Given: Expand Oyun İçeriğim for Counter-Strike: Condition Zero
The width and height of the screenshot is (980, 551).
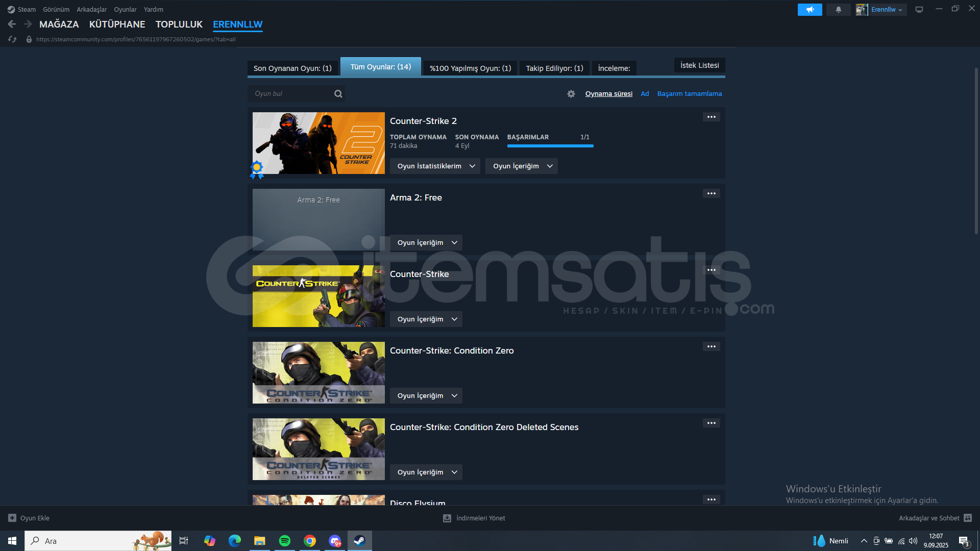Looking at the screenshot, I should [x=426, y=396].
